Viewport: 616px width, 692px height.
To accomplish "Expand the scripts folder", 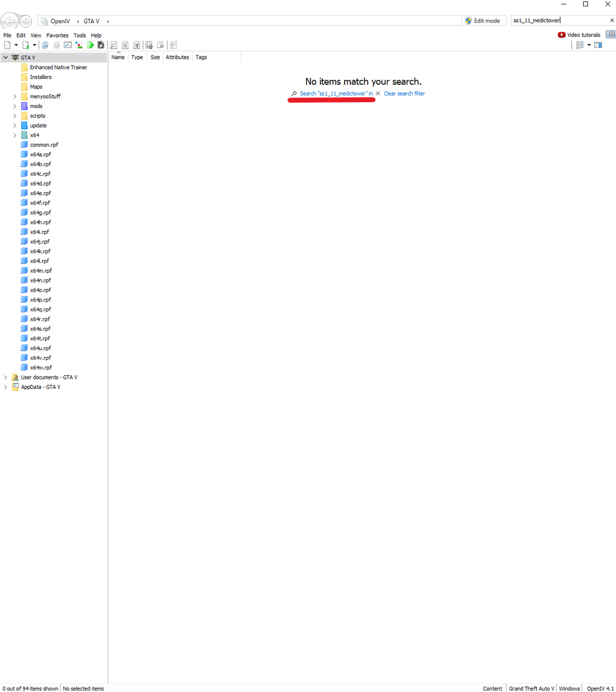I will point(15,116).
